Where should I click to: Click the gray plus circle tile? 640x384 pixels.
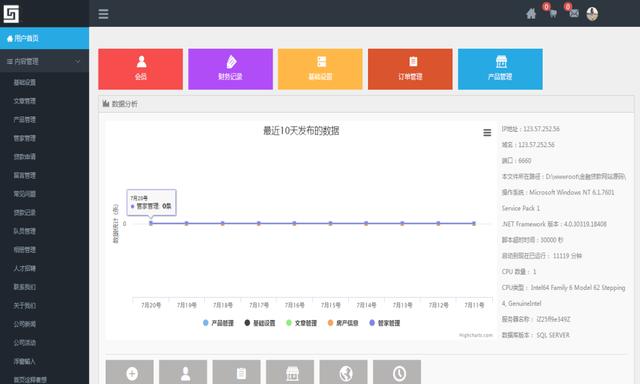pyautogui.click(x=130, y=372)
